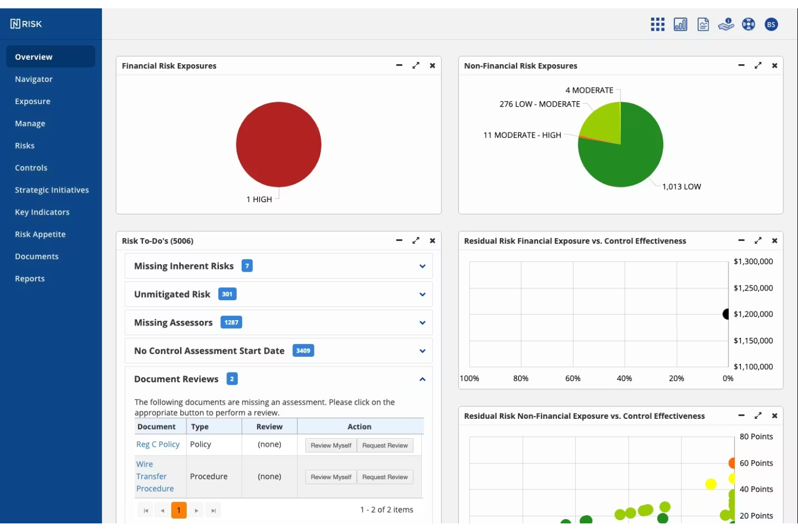Navigate to the Controls section
The height and width of the screenshot is (532, 798).
pyautogui.click(x=31, y=168)
